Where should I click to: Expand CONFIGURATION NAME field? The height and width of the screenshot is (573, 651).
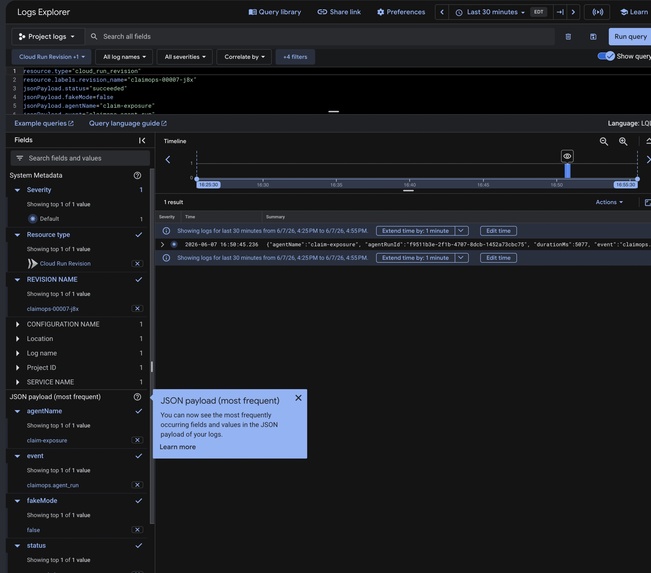coord(17,324)
